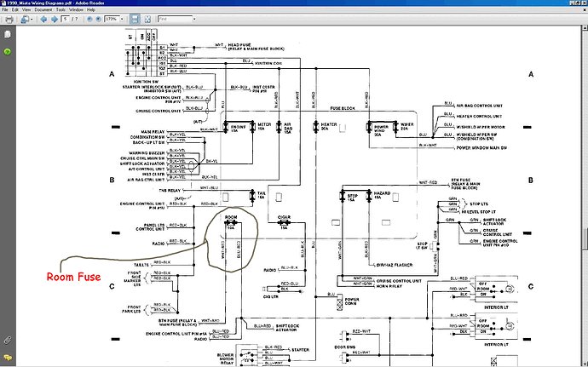The height and width of the screenshot is (367, 588).
Task: Restore down the Adobe Reader window
Action: pyautogui.click(x=579, y=3)
